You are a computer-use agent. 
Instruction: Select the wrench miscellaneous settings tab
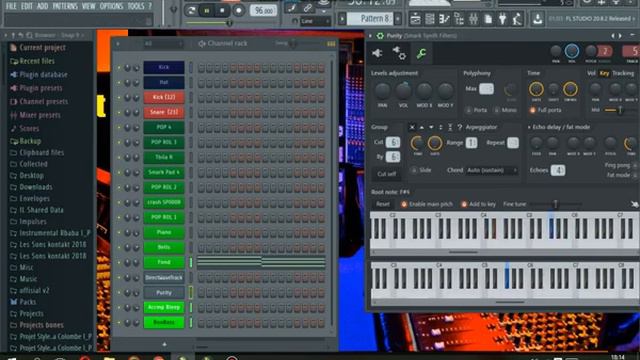pyautogui.click(x=421, y=53)
